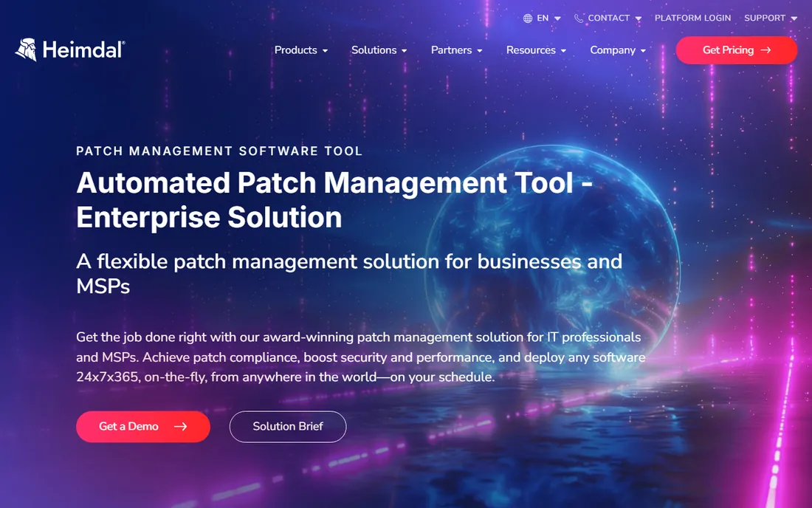Click the arrow icon in Get a Demo
Image resolution: width=812 pixels, height=508 pixels.
[180, 427]
